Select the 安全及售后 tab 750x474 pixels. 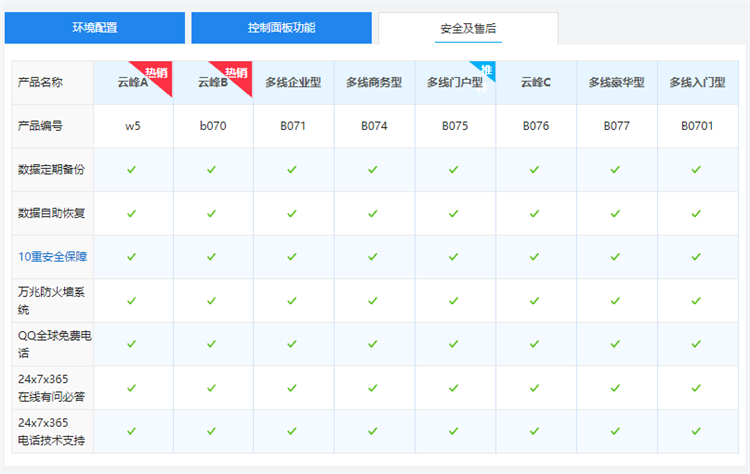coord(468,29)
